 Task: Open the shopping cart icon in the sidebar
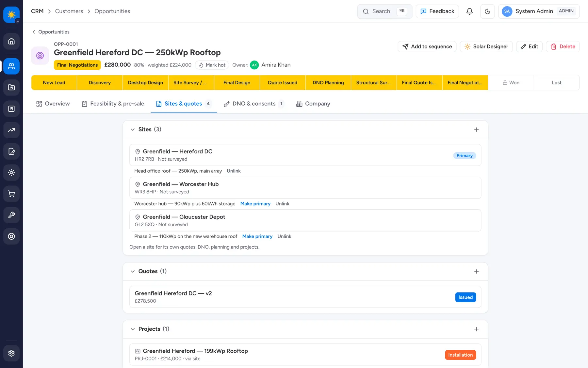[11, 194]
